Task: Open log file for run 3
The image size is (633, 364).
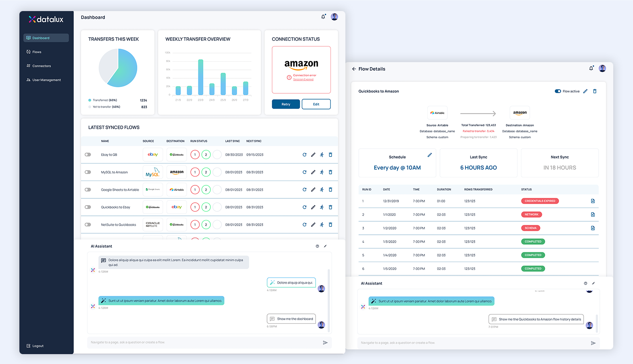Action: 593,228
